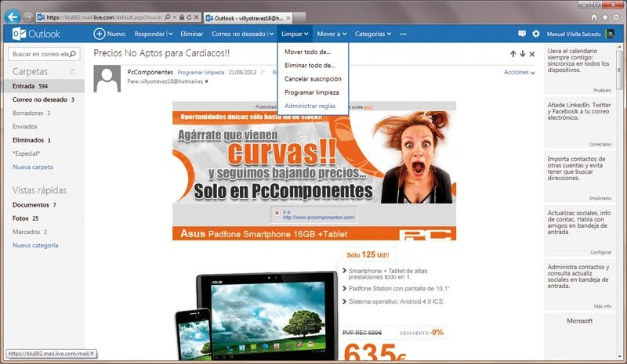Go to previous message with up arrow
This screenshot has height=364, width=627.
click(x=513, y=54)
